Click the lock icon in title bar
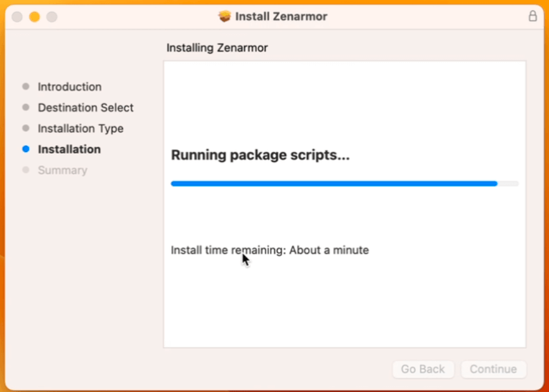This screenshot has width=549, height=392. coord(533,16)
